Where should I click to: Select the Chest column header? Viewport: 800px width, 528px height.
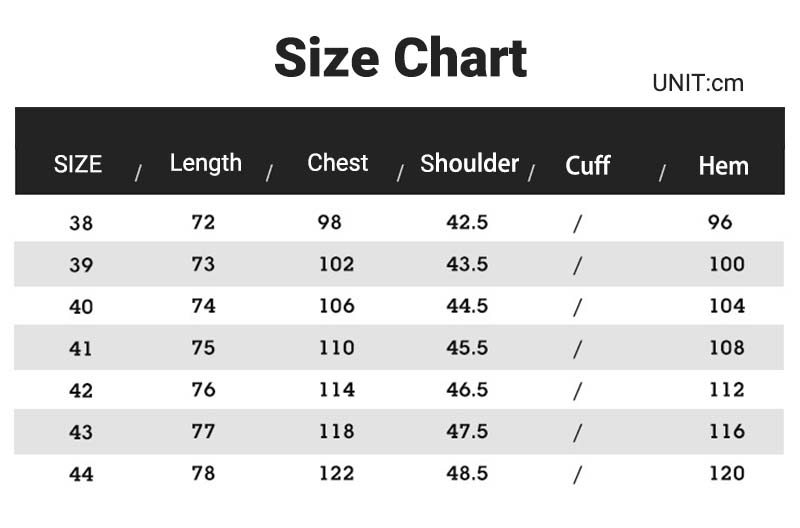click(x=337, y=163)
